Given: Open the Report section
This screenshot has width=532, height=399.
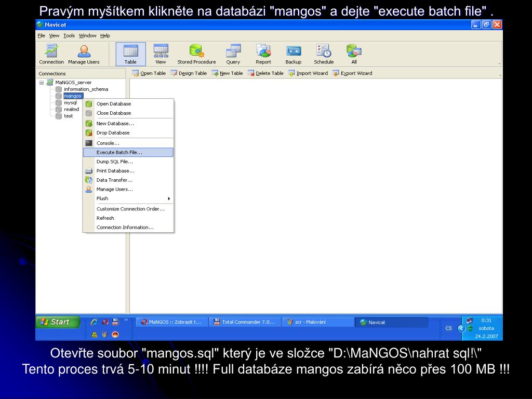Looking at the screenshot, I should coord(263,54).
